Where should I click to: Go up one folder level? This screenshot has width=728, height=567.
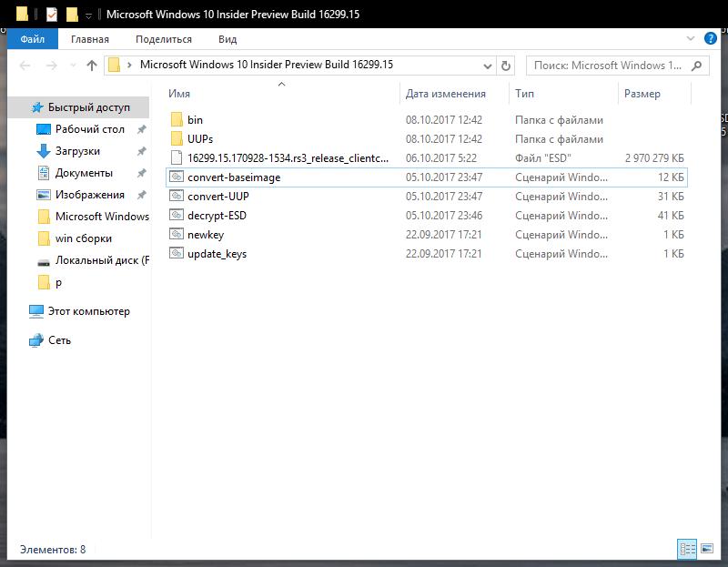click(x=92, y=66)
